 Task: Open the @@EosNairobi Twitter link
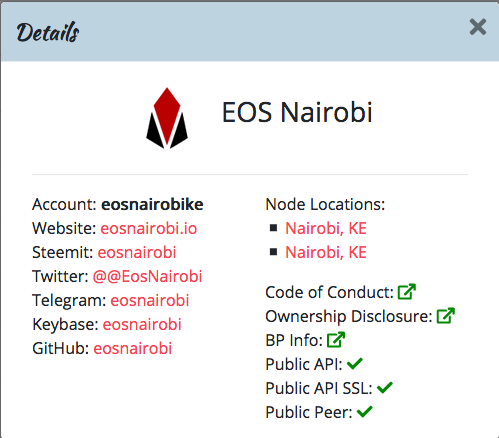(147, 276)
